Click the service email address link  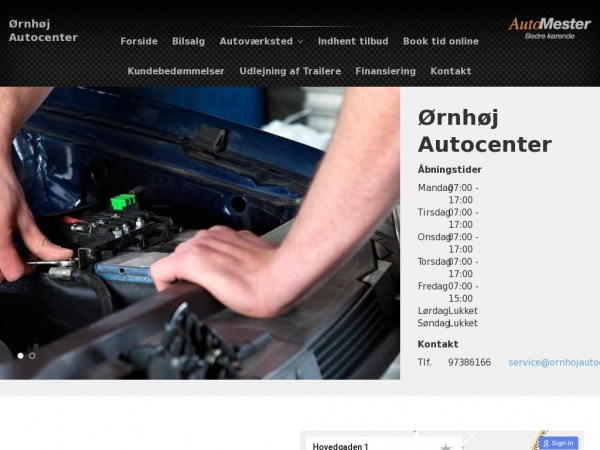coord(553,362)
